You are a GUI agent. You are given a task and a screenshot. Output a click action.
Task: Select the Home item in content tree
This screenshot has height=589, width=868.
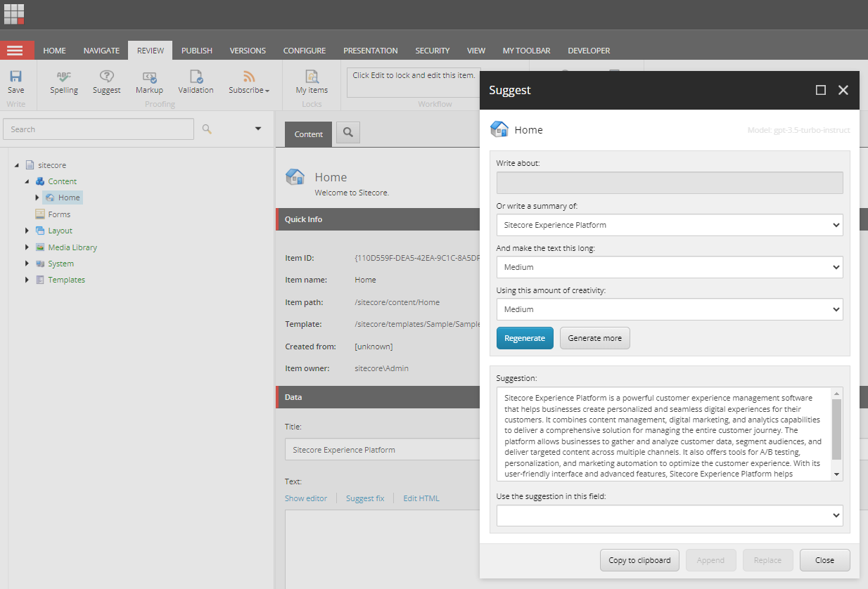[x=63, y=198]
